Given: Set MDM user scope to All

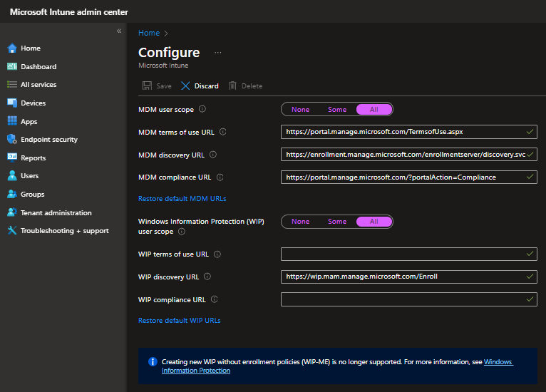Looking at the screenshot, I should pos(374,109).
